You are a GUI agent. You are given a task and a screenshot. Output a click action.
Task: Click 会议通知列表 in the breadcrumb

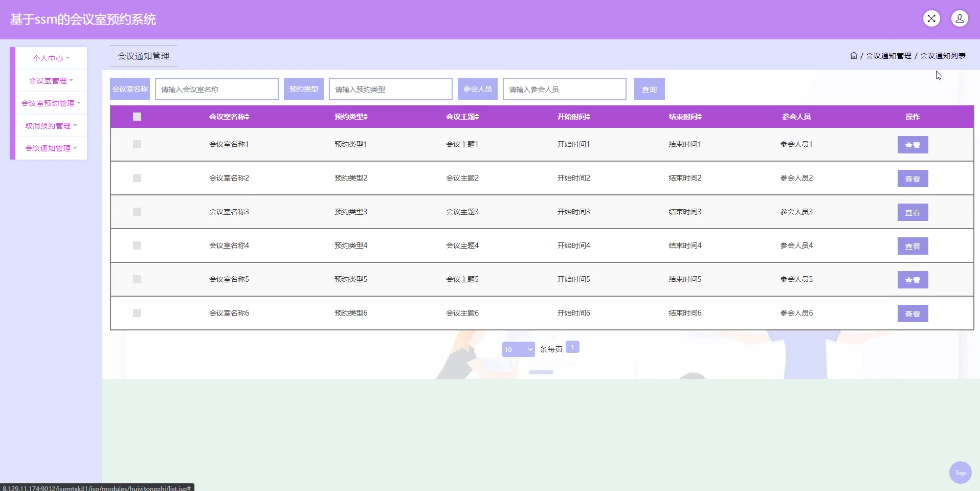(x=943, y=56)
